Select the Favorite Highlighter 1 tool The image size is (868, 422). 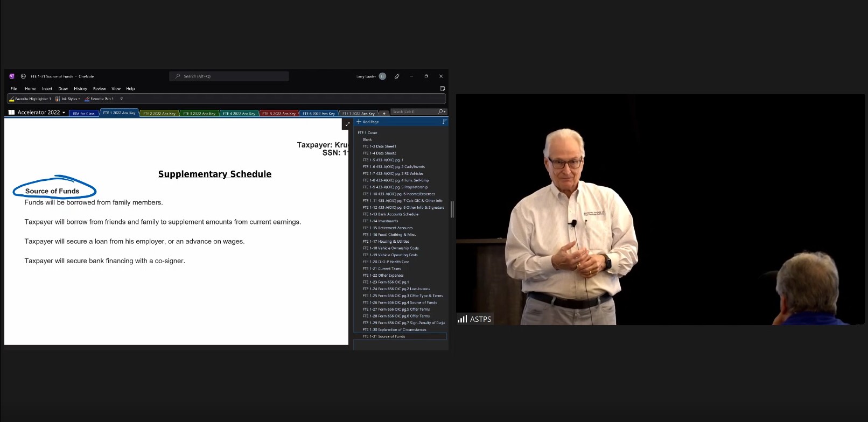[x=30, y=99]
